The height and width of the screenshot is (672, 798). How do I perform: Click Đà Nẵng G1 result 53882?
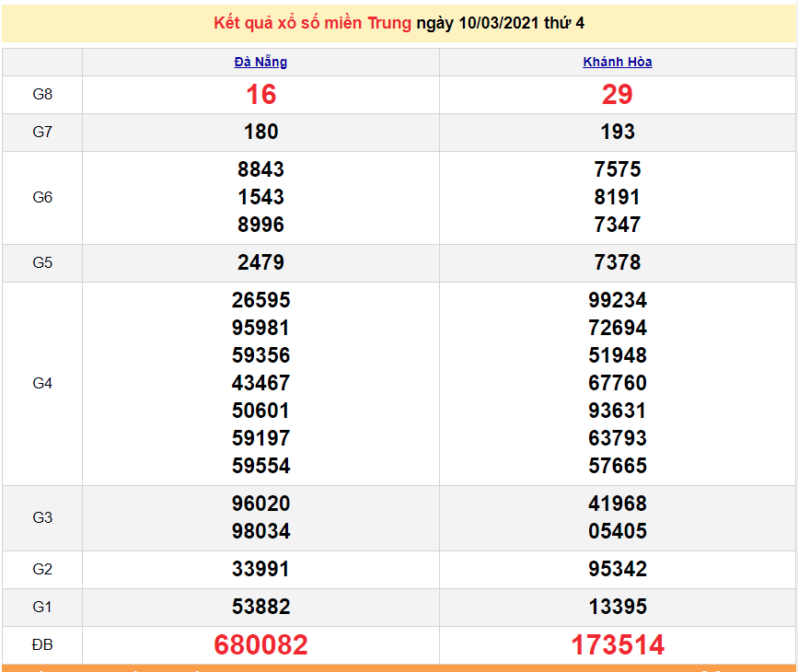(x=260, y=608)
